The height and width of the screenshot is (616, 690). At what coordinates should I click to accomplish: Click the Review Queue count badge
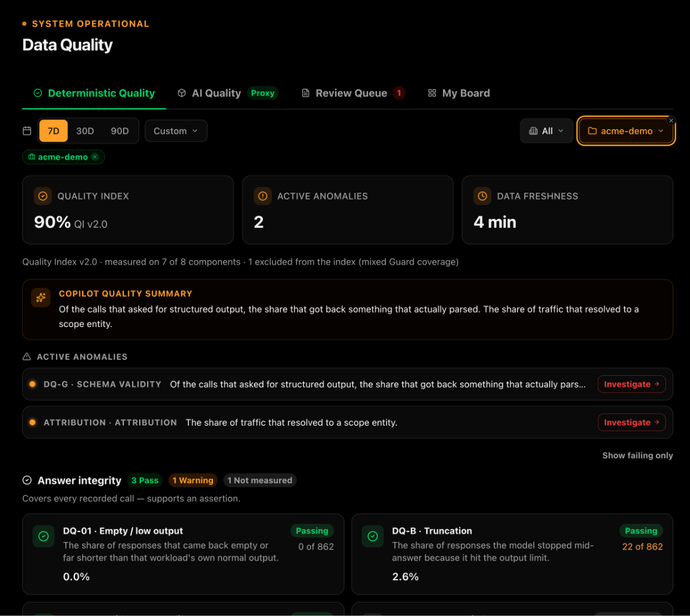coord(399,93)
